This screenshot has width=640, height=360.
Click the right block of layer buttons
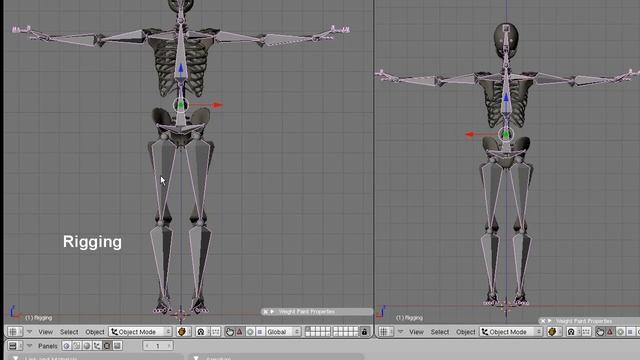click(x=345, y=332)
